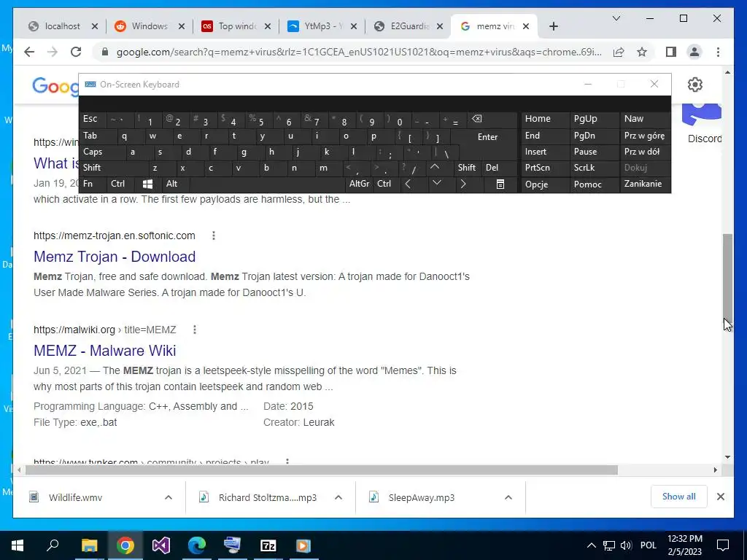
Task: Open more options for softonic result
Action: [x=214, y=236]
